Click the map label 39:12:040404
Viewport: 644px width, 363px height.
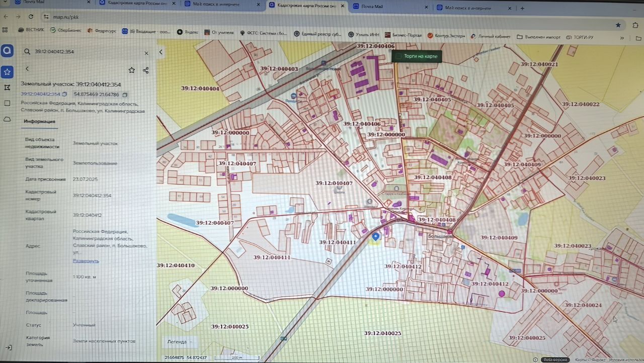[x=200, y=88]
